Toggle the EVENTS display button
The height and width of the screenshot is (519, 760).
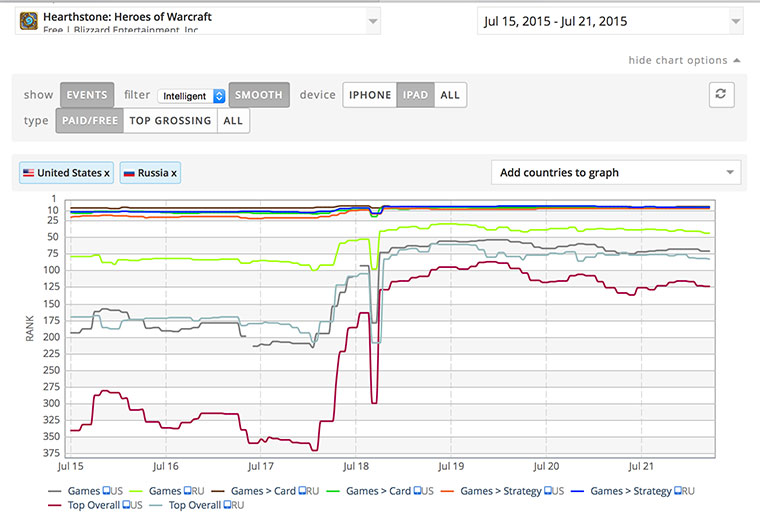pyautogui.click(x=88, y=95)
